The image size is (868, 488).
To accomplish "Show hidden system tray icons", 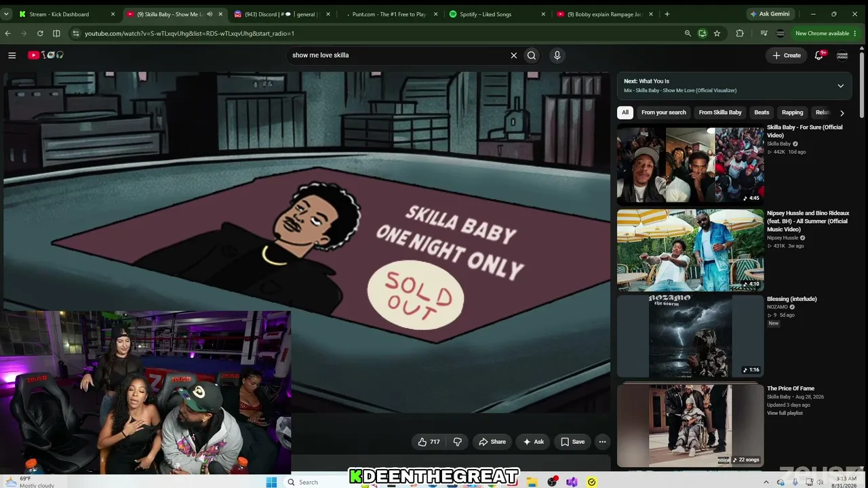I will click(x=766, y=482).
